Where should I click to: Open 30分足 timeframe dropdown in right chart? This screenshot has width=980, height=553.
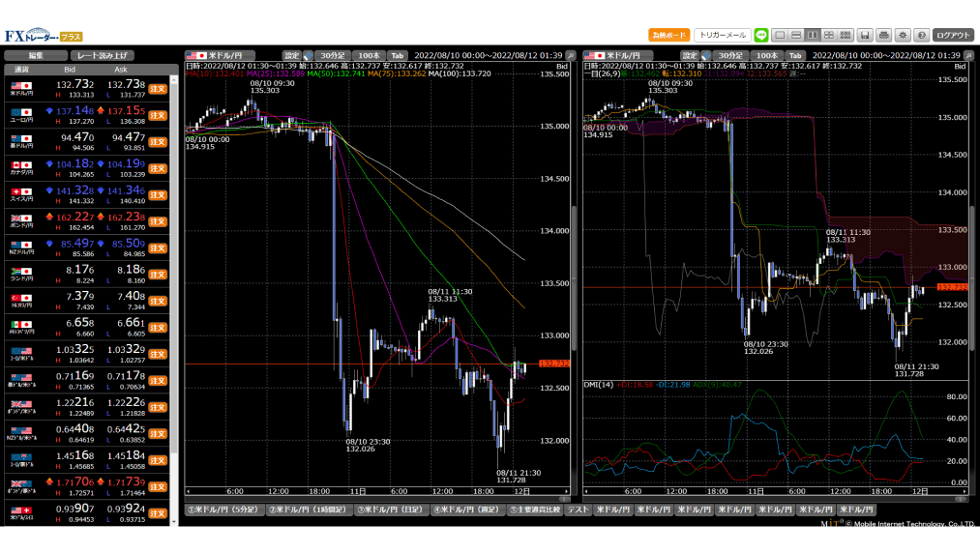click(x=730, y=56)
